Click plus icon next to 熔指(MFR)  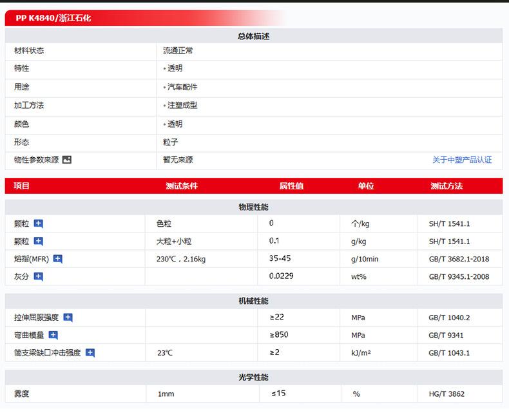(58, 259)
